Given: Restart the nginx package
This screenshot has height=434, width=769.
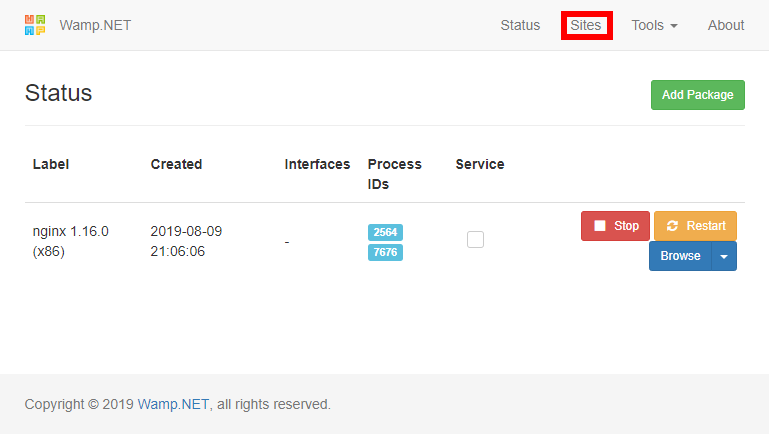Looking at the screenshot, I should [x=695, y=226].
